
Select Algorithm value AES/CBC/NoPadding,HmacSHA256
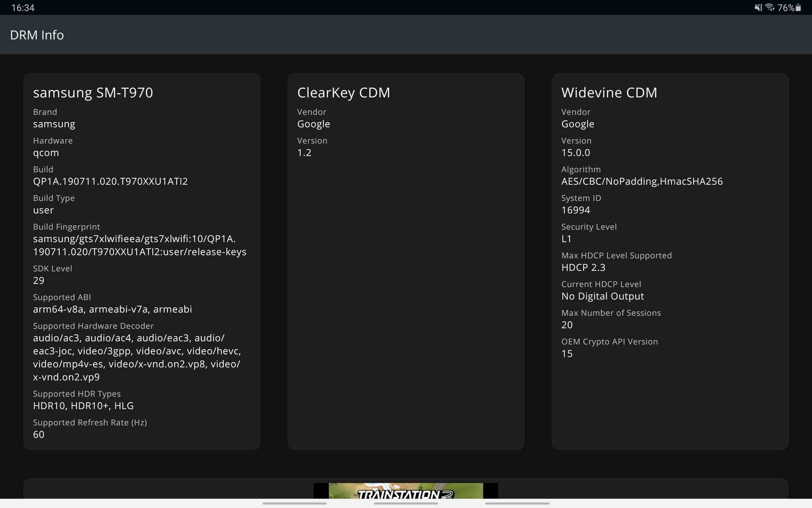tap(642, 181)
